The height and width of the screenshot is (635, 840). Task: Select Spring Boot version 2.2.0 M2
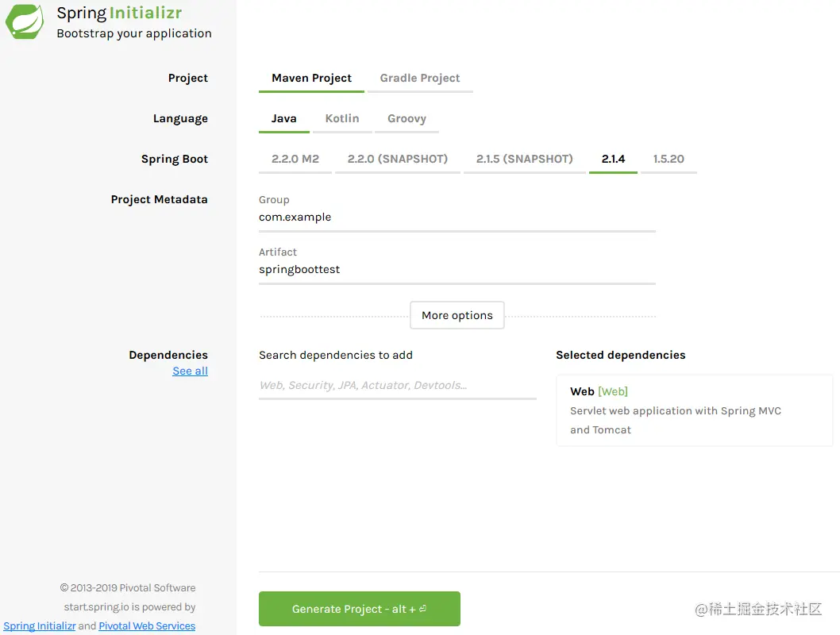pyautogui.click(x=295, y=159)
